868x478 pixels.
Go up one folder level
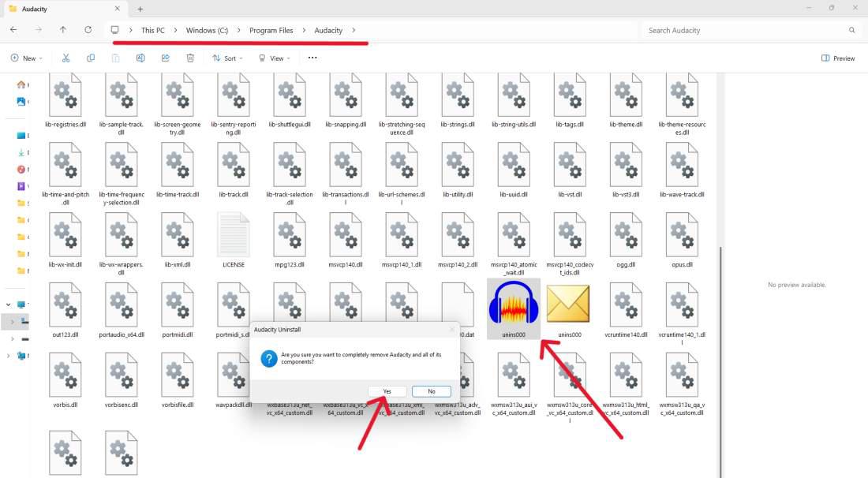63,30
